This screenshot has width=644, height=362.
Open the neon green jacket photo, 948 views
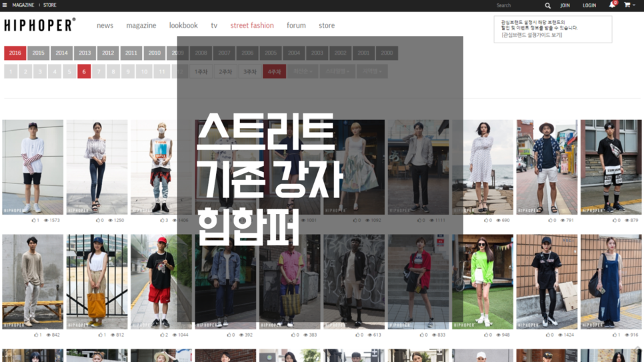[x=483, y=282]
